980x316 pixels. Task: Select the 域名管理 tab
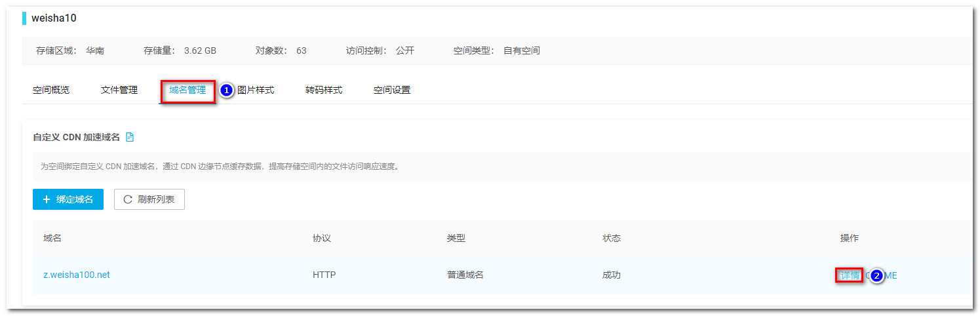(187, 90)
